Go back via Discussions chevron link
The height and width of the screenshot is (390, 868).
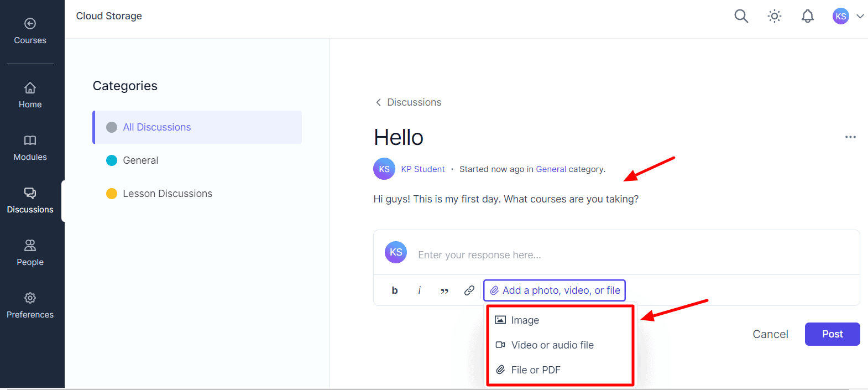pos(409,102)
